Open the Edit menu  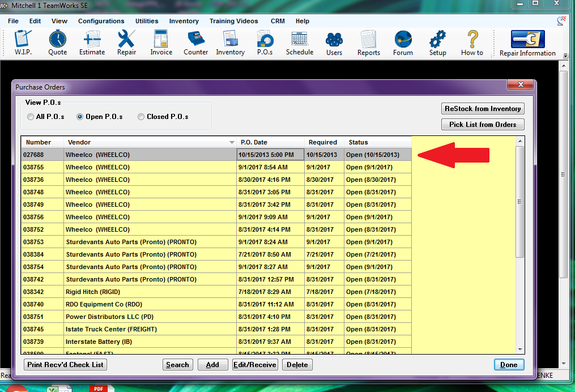tap(35, 21)
